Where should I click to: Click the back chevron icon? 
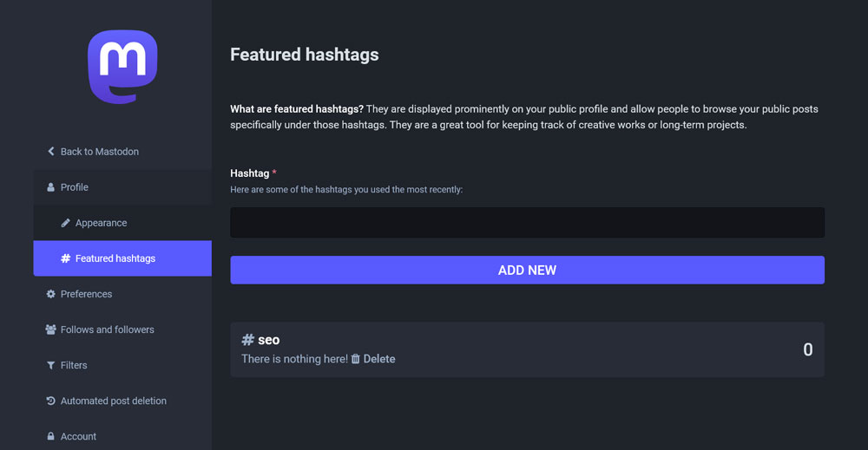pos(51,152)
